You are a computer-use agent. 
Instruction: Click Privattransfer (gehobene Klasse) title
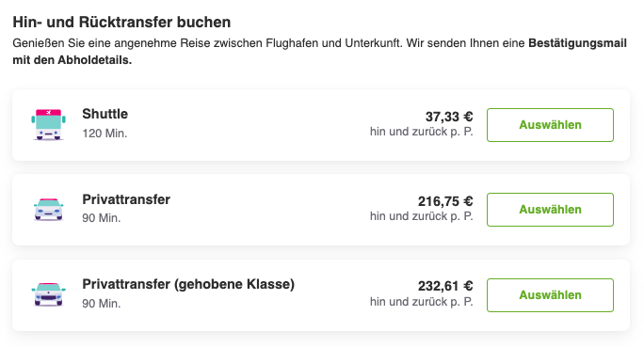[188, 284]
